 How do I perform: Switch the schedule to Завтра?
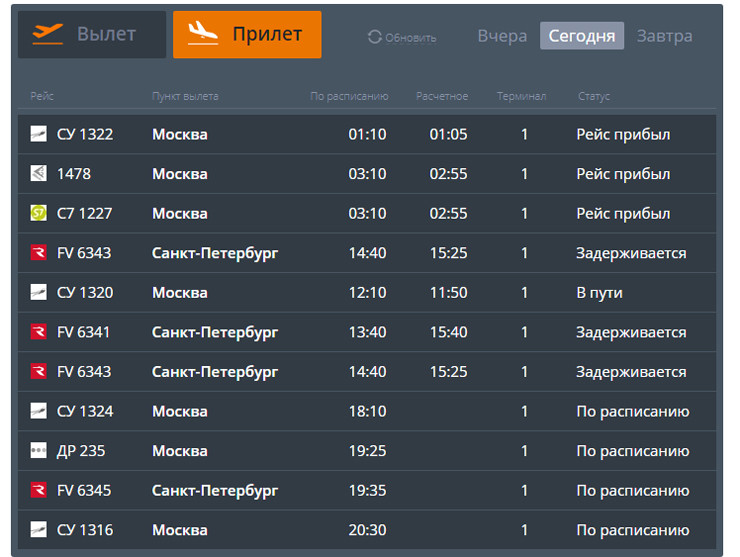point(664,36)
